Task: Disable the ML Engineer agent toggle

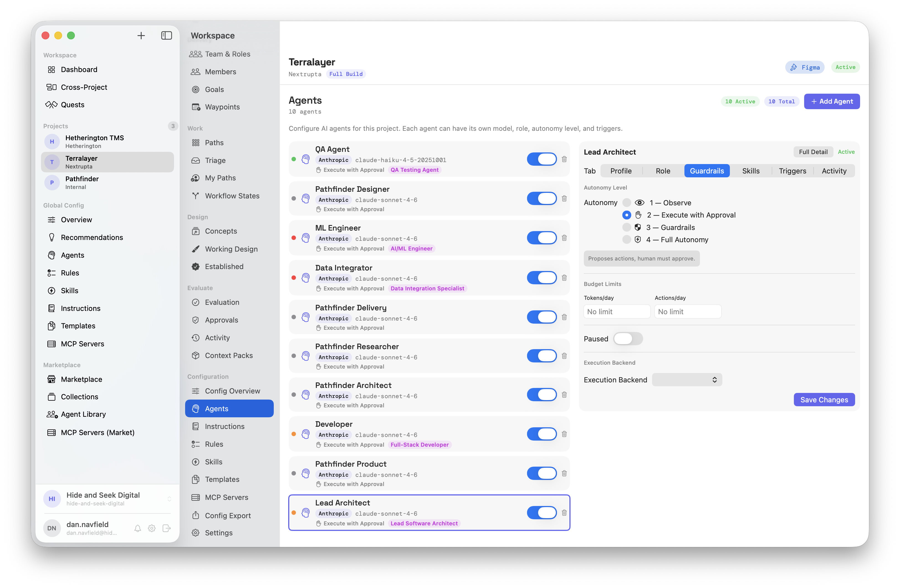Action: pyautogui.click(x=541, y=238)
